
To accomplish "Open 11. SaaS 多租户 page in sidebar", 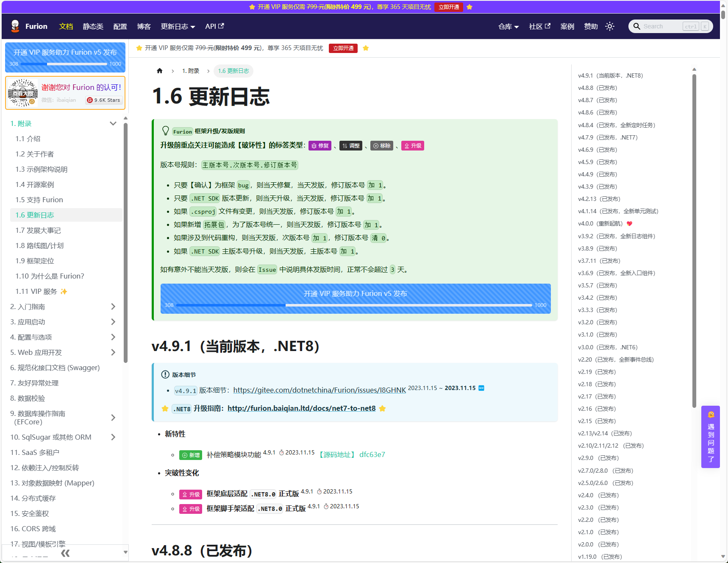I will pyautogui.click(x=35, y=452).
